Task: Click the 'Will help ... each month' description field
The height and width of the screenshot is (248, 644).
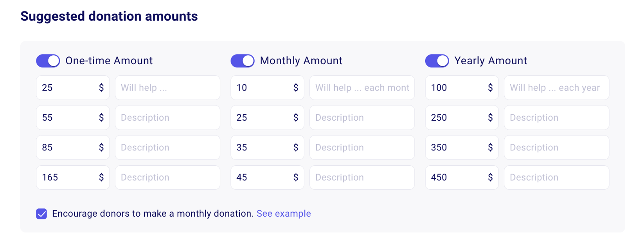Action: [x=362, y=88]
